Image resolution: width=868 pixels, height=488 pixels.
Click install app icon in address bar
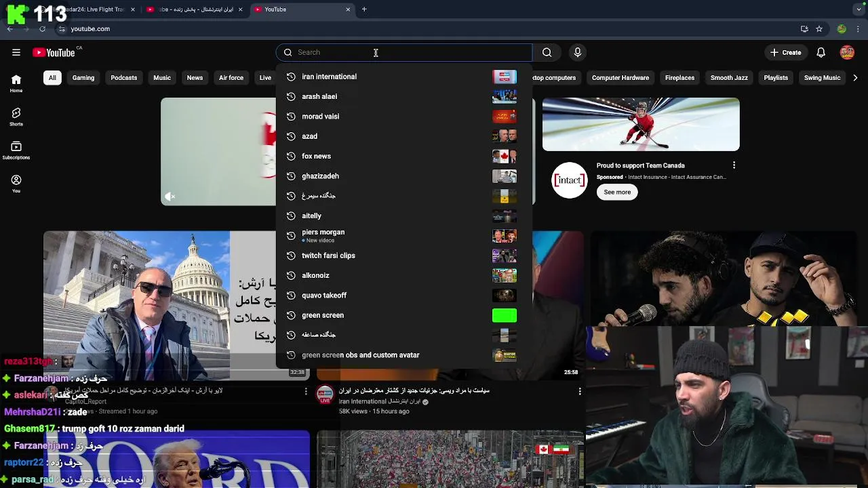(x=804, y=29)
